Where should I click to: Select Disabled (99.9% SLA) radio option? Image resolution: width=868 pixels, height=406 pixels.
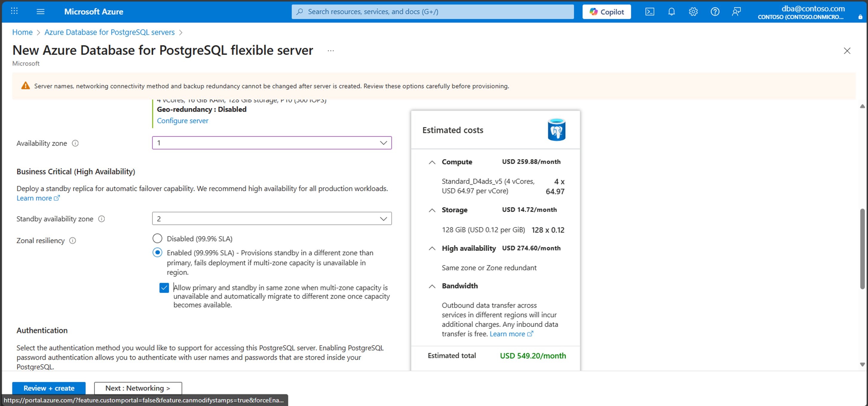tap(157, 239)
